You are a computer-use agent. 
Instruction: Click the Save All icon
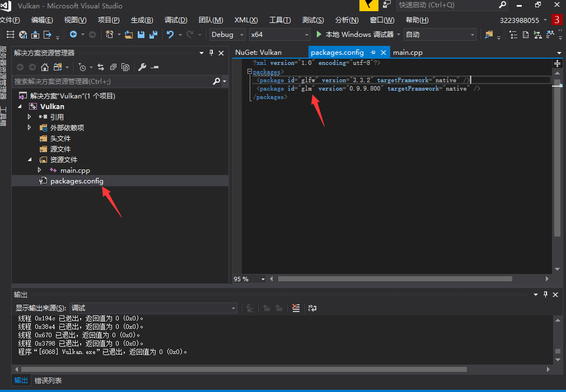pos(153,34)
